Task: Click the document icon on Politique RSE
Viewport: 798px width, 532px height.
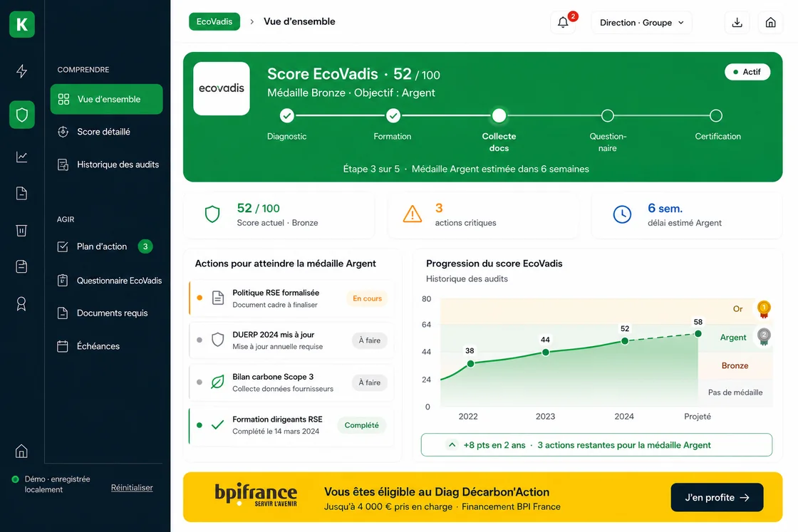Action: click(x=218, y=298)
